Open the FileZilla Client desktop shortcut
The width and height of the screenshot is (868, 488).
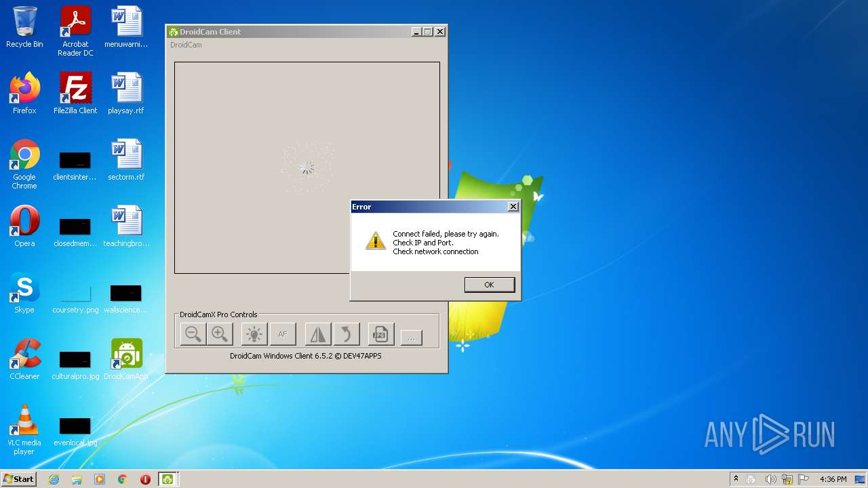point(75,94)
